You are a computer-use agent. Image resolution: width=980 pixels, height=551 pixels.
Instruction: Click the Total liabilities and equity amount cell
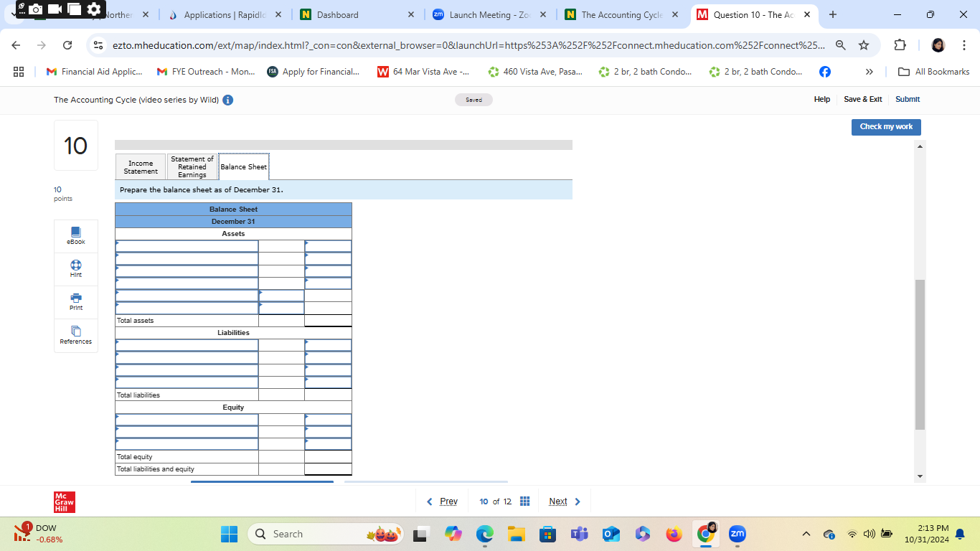pos(328,469)
